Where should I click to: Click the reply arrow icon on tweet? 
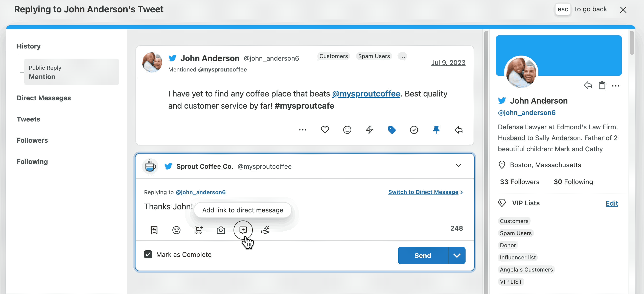pyautogui.click(x=458, y=130)
